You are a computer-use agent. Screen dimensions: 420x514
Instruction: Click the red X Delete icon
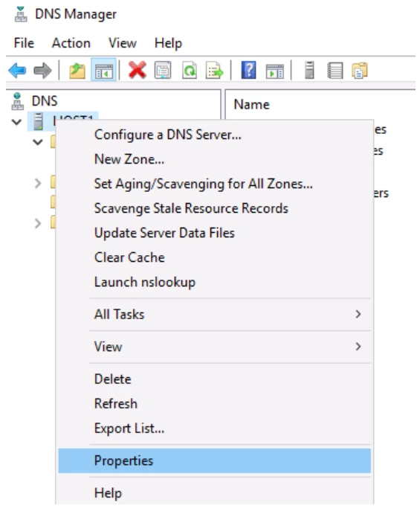(138, 70)
